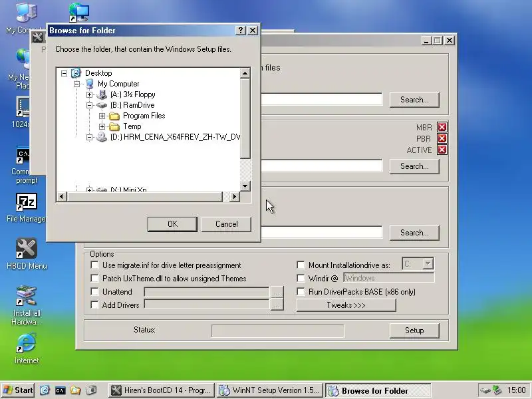Click vertical scrollbar down arrow in folder tree
532x399 pixels.
[x=245, y=186]
